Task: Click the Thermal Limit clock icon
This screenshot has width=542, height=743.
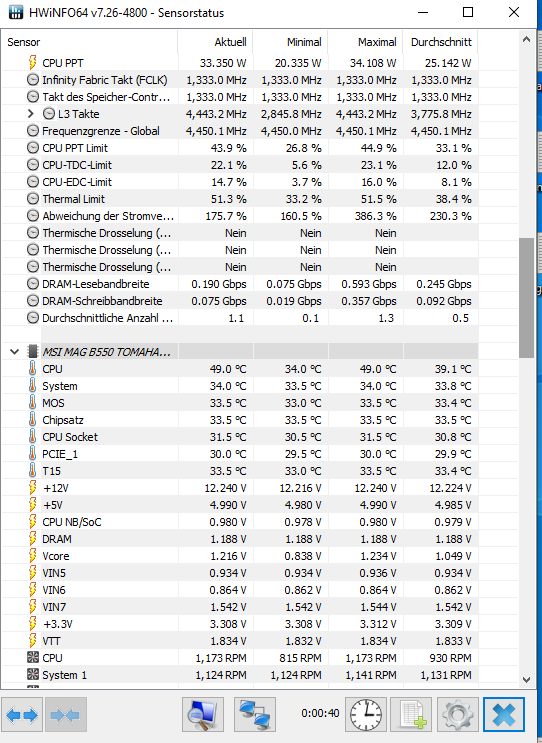Action: coord(33,199)
